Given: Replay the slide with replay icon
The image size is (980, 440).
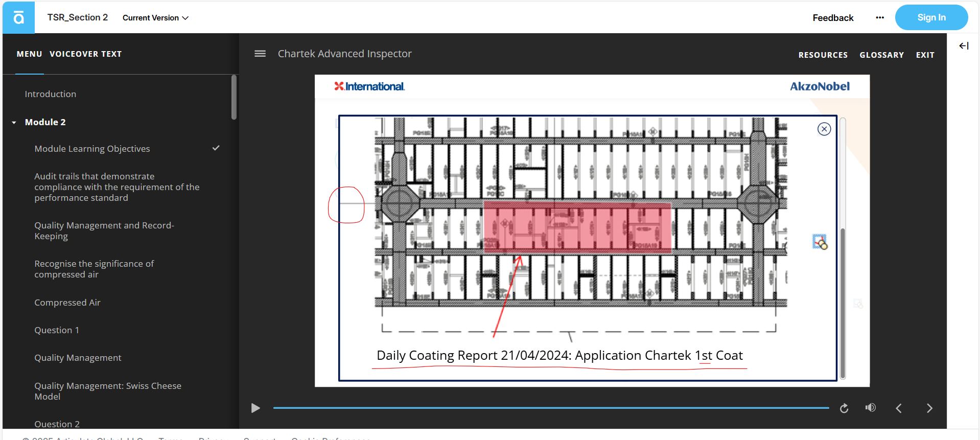Looking at the screenshot, I should (x=844, y=408).
